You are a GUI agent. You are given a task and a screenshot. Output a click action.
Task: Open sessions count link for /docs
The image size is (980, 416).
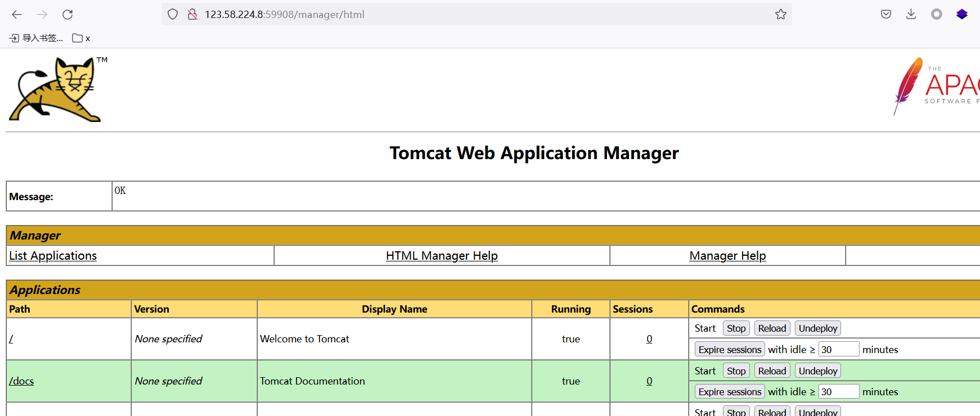point(649,381)
